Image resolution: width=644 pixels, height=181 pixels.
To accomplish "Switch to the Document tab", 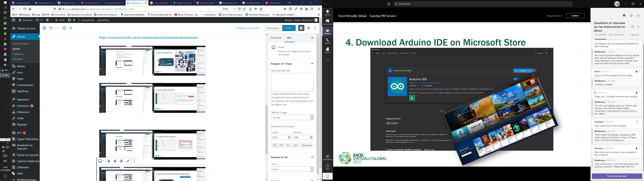I will coord(276,38).
